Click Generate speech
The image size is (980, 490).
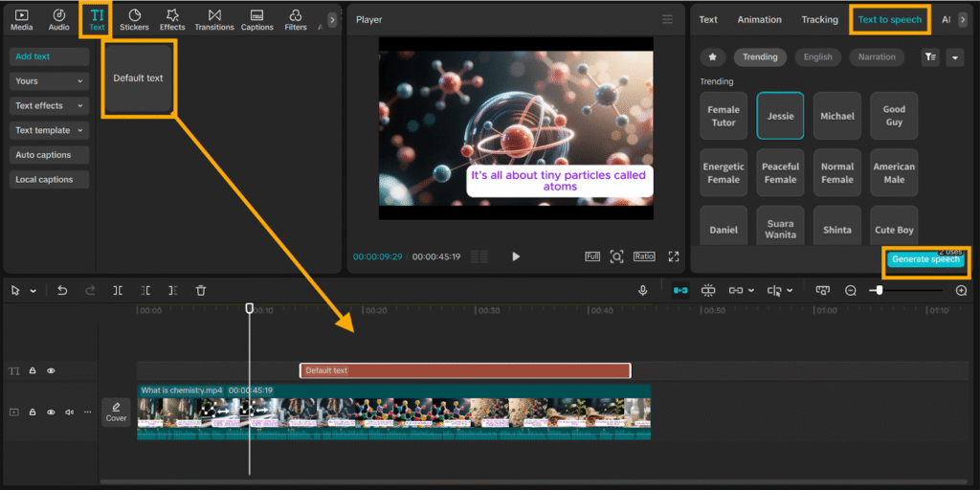pos(925,259)
